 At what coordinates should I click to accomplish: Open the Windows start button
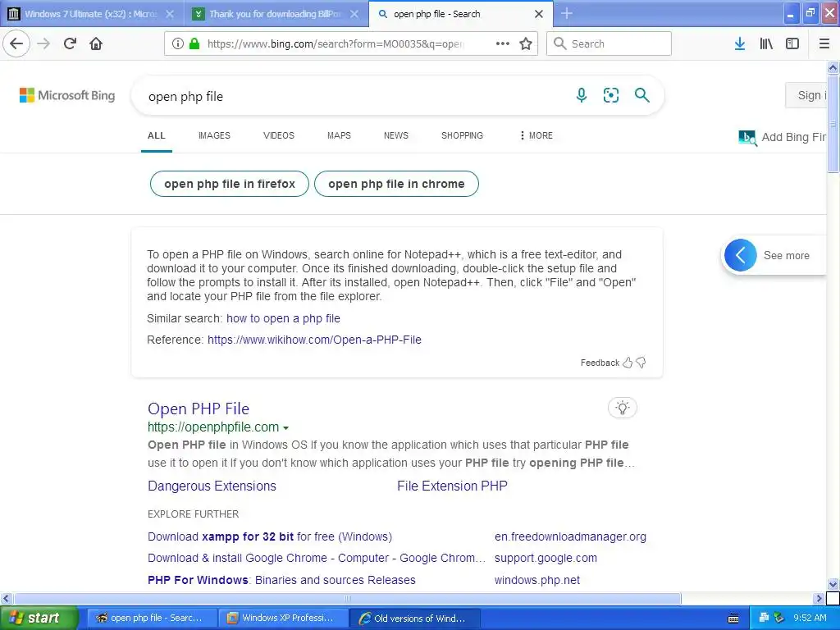pyautogui.click(x=39, y=618)
